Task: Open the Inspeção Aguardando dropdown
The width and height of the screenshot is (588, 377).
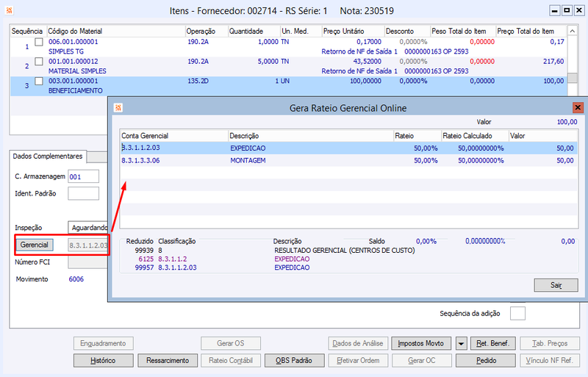Action: pyautogui.click(x=88, y=228)
